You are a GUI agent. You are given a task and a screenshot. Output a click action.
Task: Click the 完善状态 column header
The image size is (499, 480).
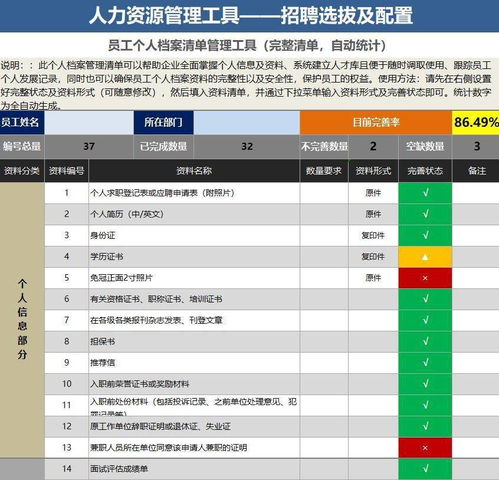point(425,171)
